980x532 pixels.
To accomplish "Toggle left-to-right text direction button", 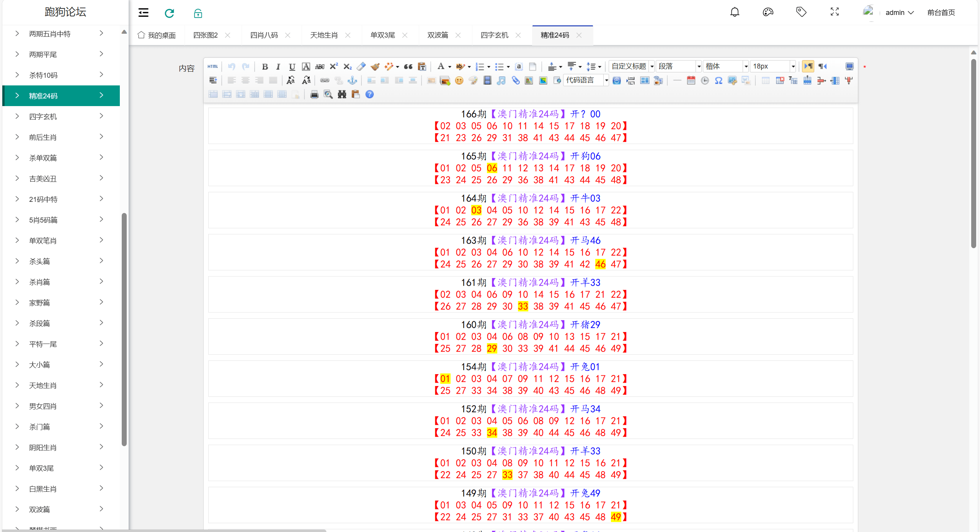I will coord(808,67).
